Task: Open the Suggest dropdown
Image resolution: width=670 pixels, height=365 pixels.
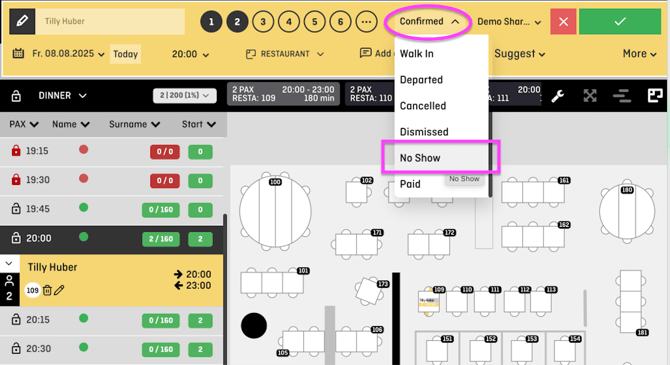Action: click(x=520, y=54)
